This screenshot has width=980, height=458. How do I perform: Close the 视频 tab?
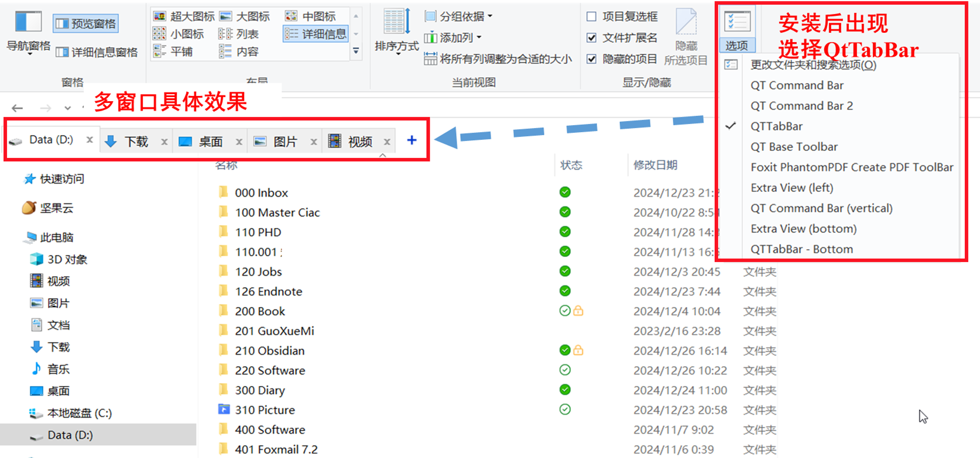click(387, 142)
